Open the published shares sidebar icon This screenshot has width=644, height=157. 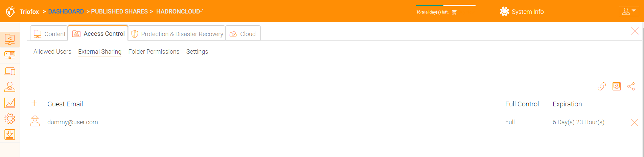pos(10,39)
